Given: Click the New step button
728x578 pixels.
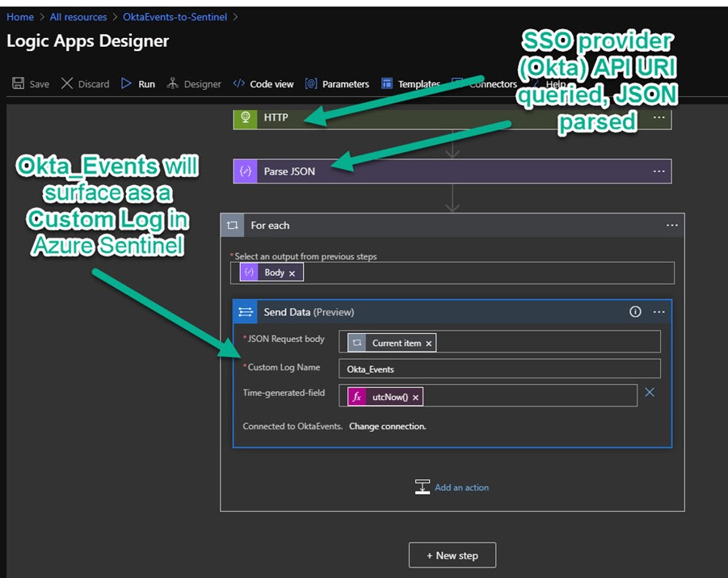Looking at the screenshot, I should (452, 555).
